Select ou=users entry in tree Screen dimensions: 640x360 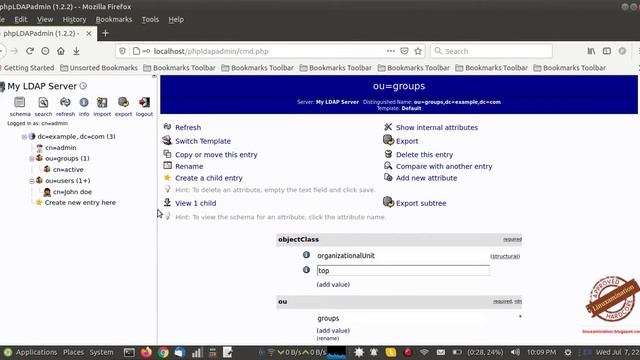click(x=67, y=180)
